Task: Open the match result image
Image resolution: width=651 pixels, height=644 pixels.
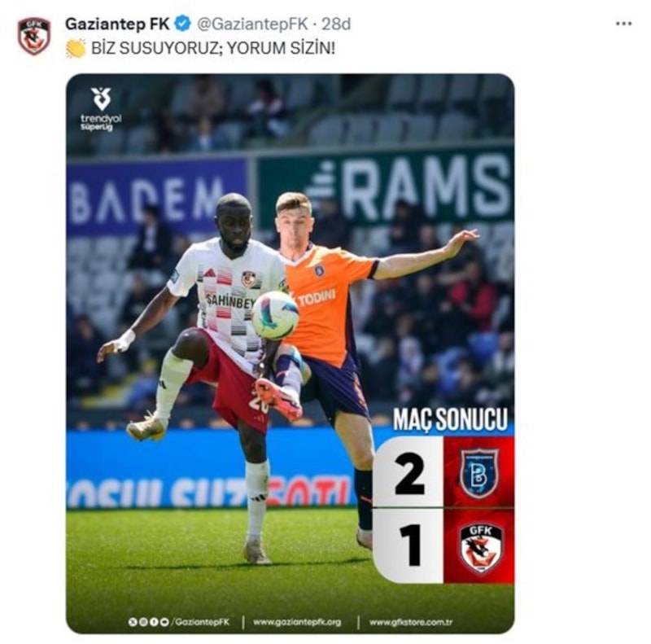Action: click(x=291, y=353)
